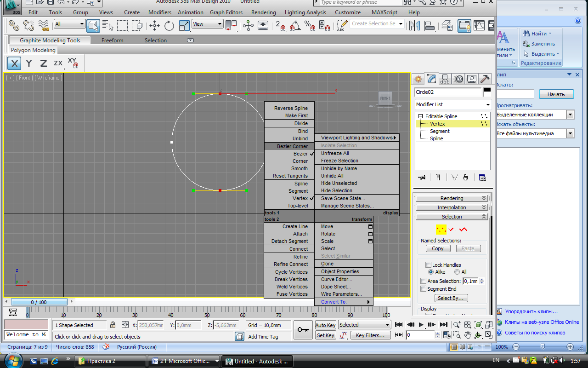The height and width of the screenshot is (368, 588).
Task: Toggle the selection lock padlock icon
Action: tap(113, 325)
